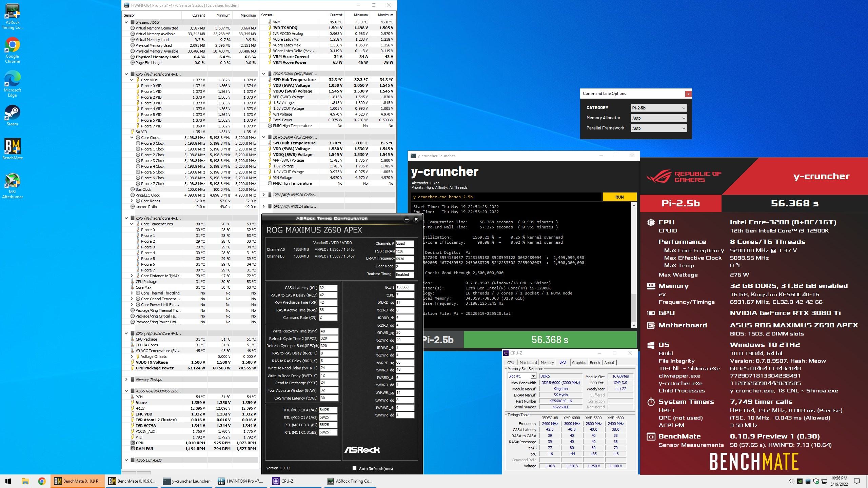Expand Memory Timings sensor group

click(126, 380)
